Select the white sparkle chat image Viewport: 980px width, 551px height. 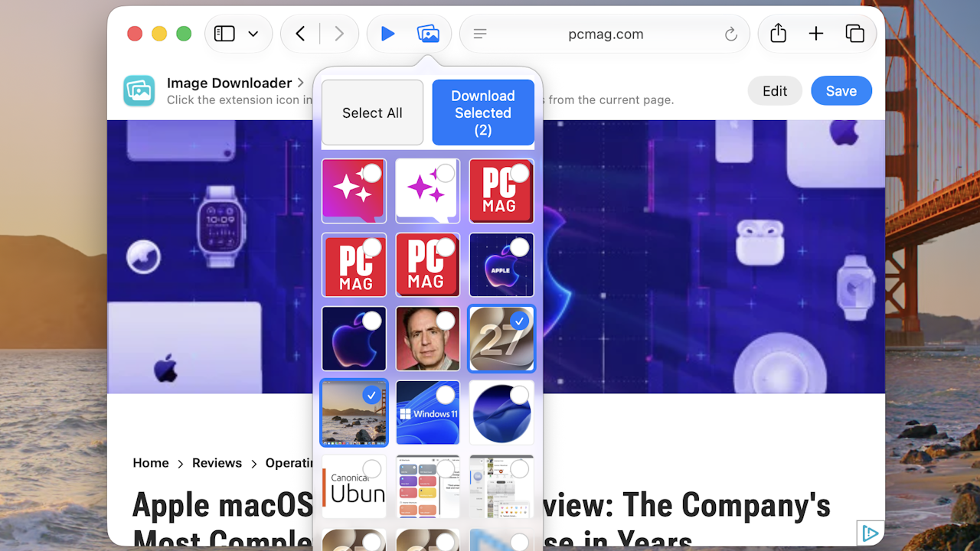tap(427, 191)
